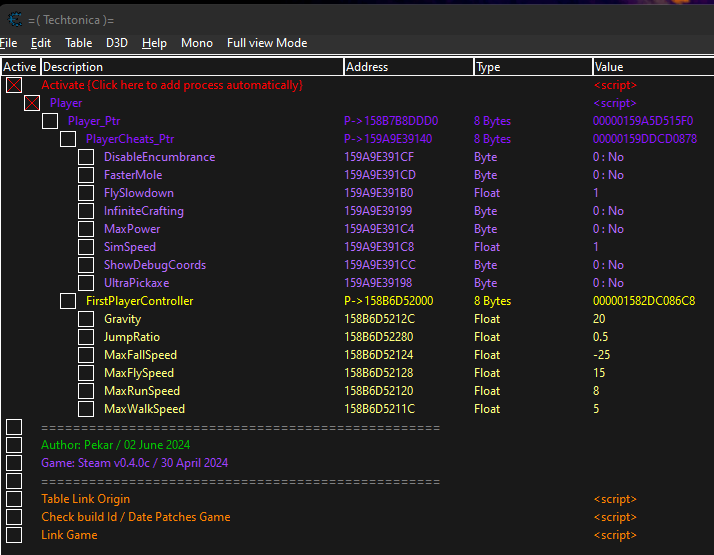Image resolution: width=714 pixels, height=555 pixels.
Task: Expand the Player_Ptr group checkbox
Action: click(x=50, y=121)
